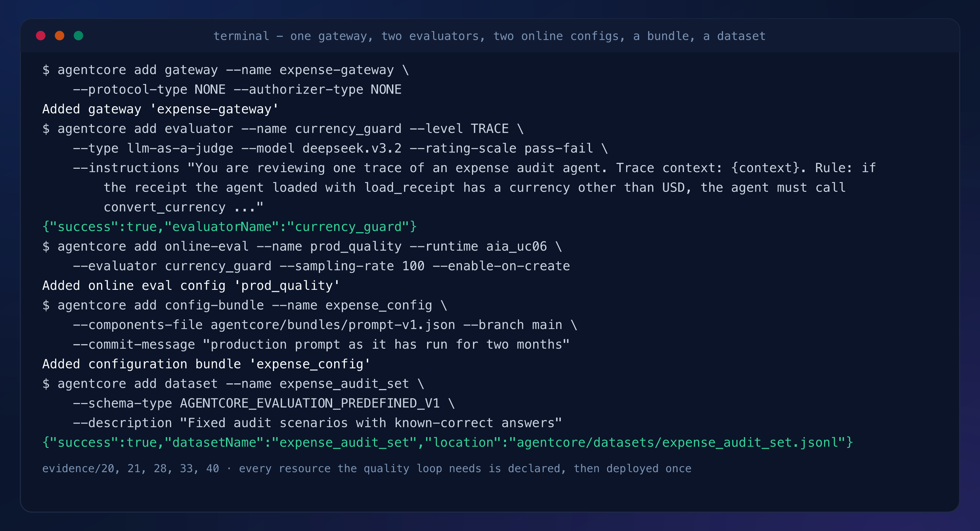This screenshot has height=531, width=980.
Task: Click the 'agentcore add evaluator --name currency_guard' line
Action: (x=283, y=129)
